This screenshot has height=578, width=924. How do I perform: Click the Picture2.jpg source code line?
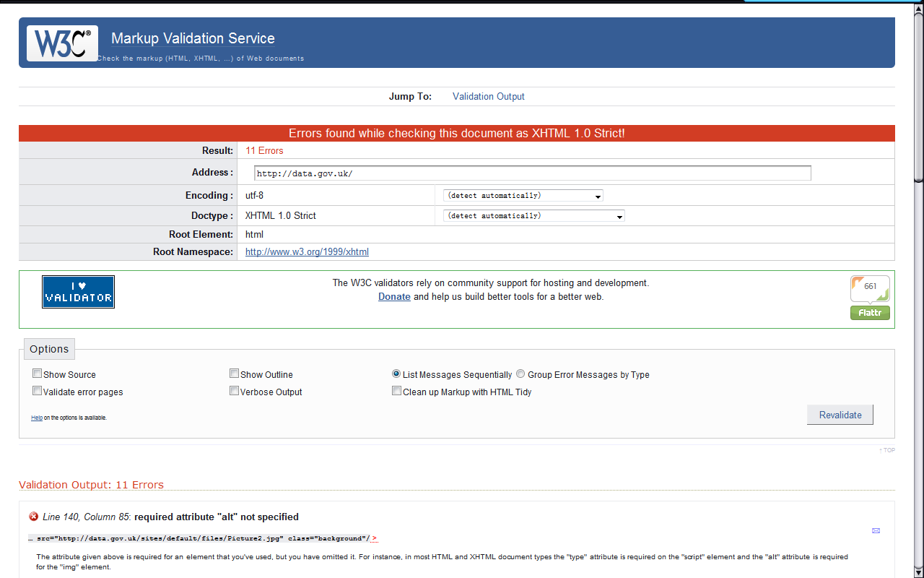[202, 538]
